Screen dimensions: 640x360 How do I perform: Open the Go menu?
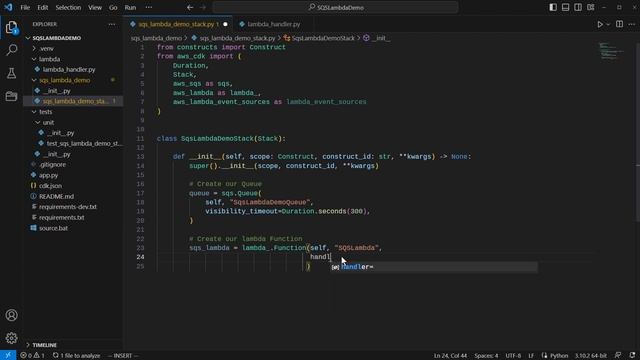113,7
